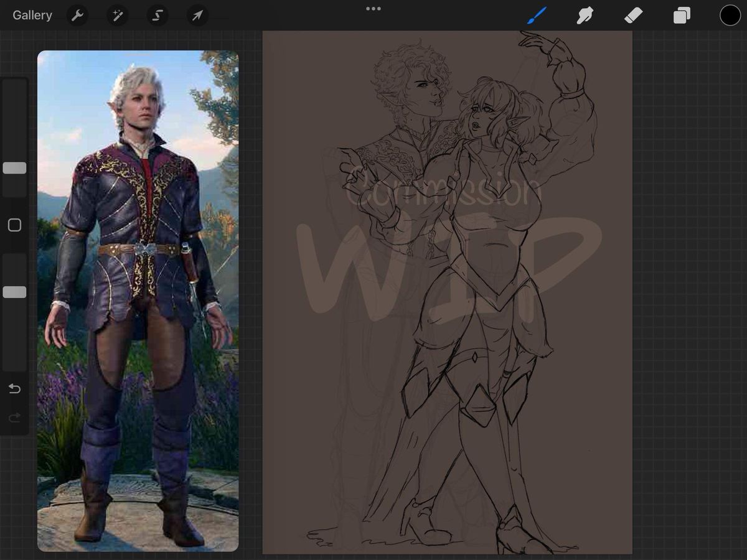Image resolution: width=747 pixels, height=560 pixels.
Task: Tap the square modify button in sidebar
Action: 14,225
